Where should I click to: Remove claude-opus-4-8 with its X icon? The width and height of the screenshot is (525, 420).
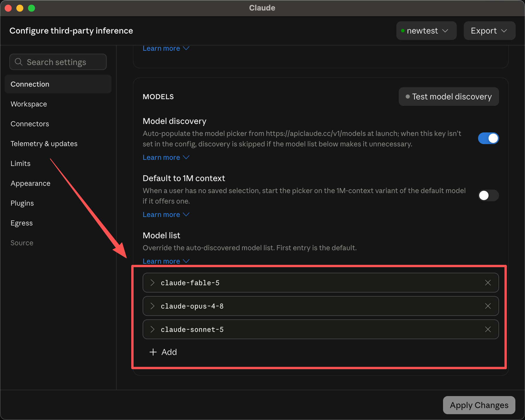(x=488, y=306)
